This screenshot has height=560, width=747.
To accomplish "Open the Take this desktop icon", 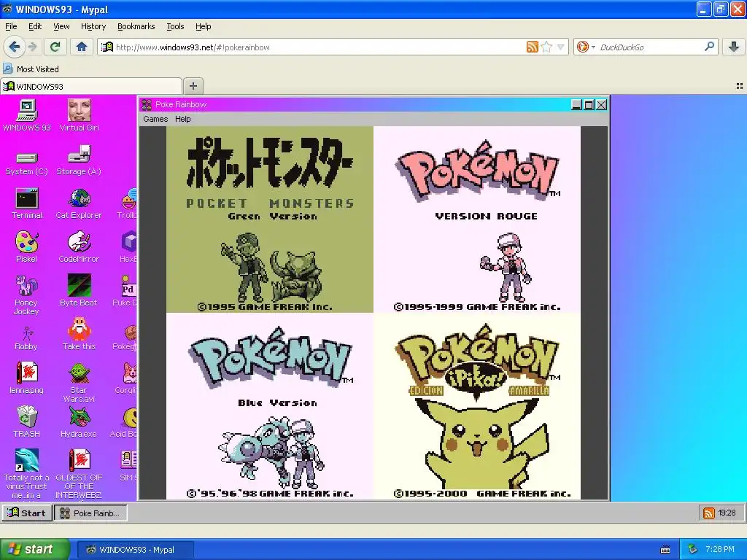I will coord(79,334).
